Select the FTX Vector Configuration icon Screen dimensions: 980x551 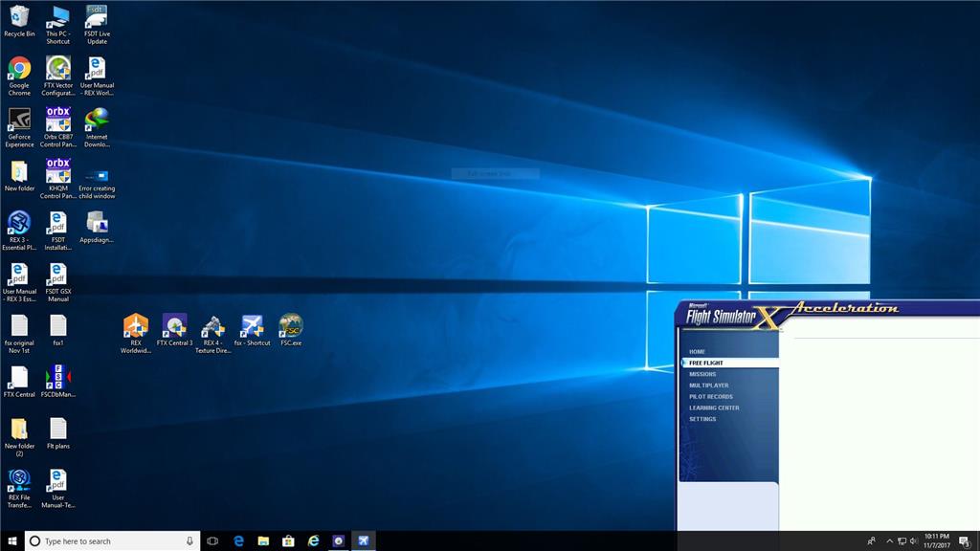(58, 77)
